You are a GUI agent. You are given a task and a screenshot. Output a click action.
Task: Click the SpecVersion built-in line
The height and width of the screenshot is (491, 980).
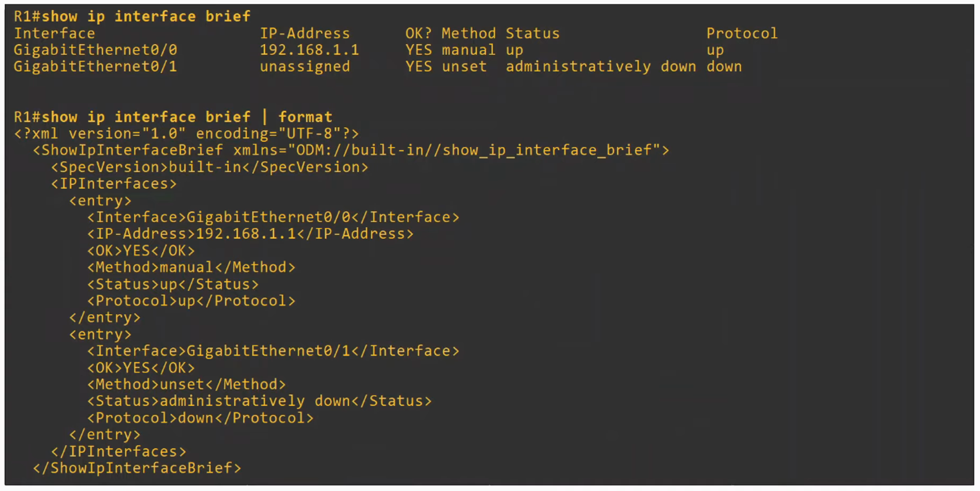tap(209, 167)
